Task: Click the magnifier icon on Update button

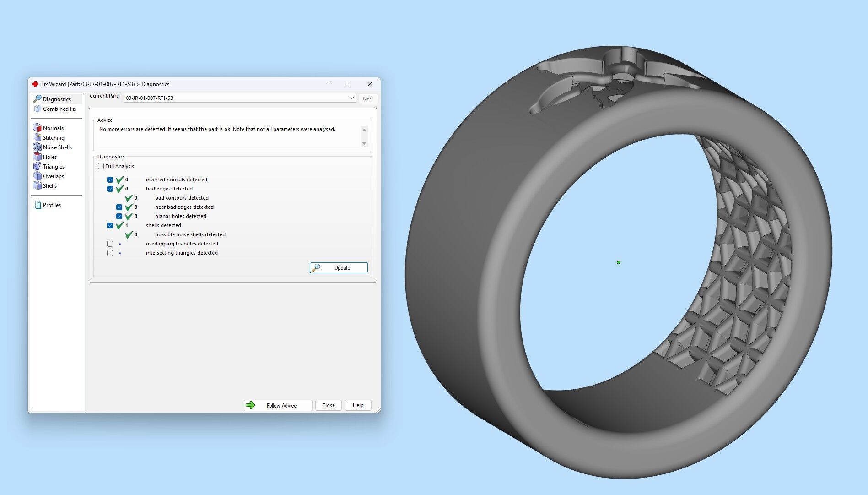Action: [x=316, y=268]
